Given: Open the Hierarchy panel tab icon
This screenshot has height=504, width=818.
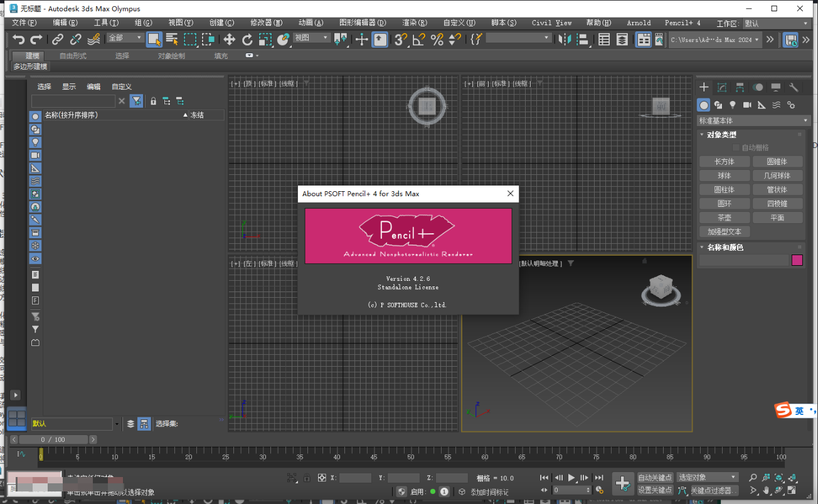Looking at the screenshot, I should coord(740,87).
